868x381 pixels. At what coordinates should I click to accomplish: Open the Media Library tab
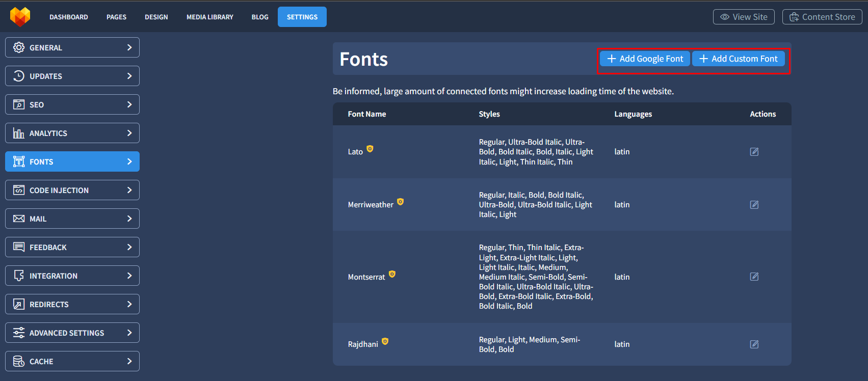click(x=210, y=17)
